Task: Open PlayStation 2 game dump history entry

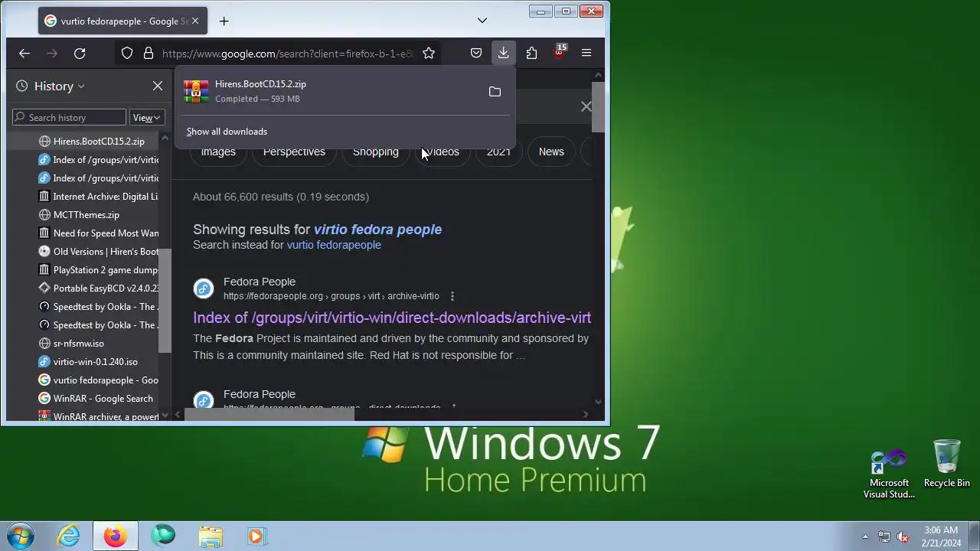Action: 98,270
